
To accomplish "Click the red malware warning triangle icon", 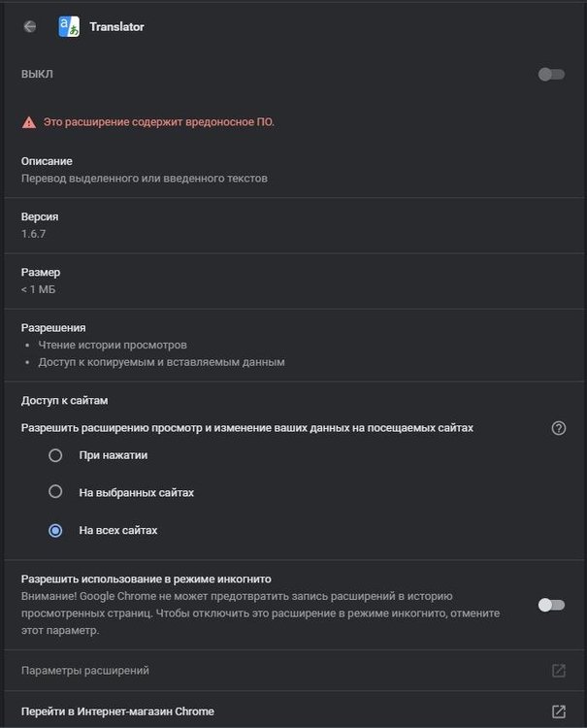I will [x=29, y=122].
